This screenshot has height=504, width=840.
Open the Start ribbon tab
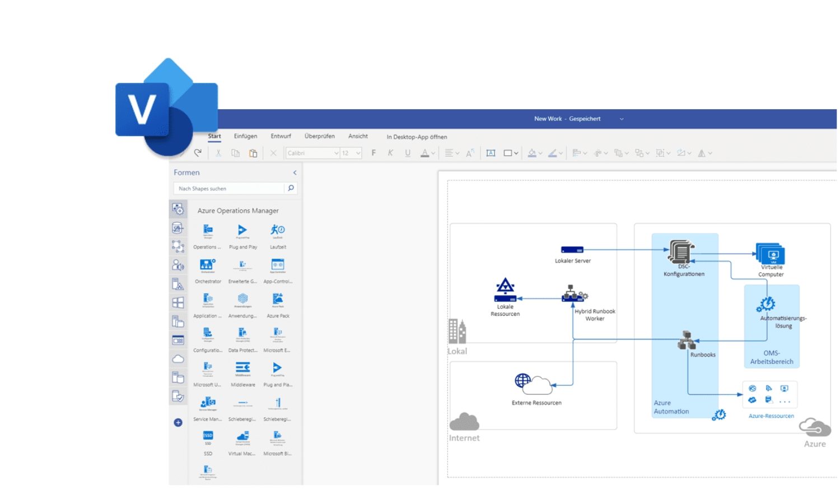coord(214,136)
